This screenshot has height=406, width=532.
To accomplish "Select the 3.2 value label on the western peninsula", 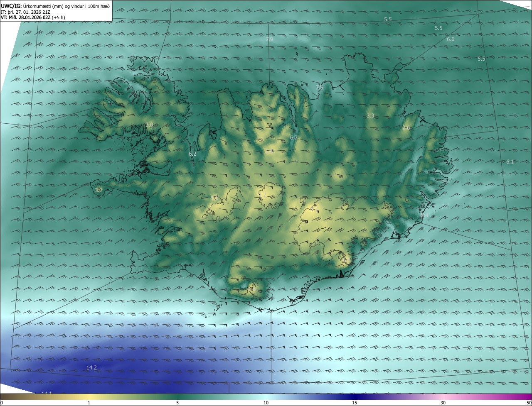I will coord(99,190).
